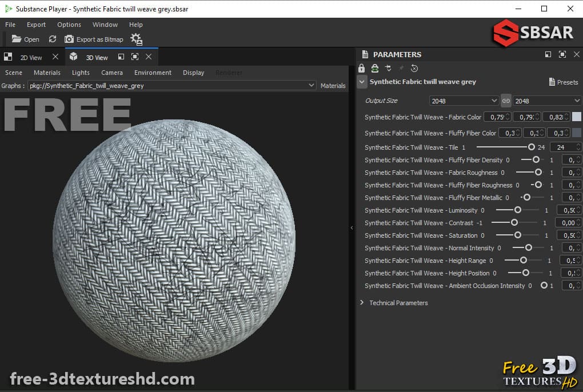Maximize the 3D View panel
The image size is (583, 392).
(135, 57)
